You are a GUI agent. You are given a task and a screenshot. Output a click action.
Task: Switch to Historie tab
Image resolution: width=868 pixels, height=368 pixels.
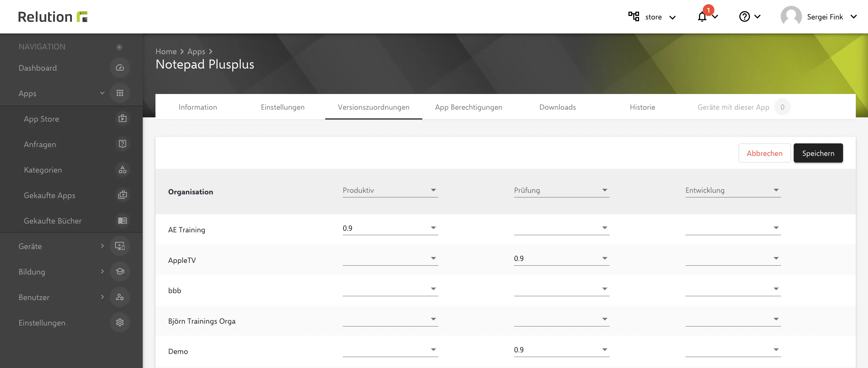point(642,107)
